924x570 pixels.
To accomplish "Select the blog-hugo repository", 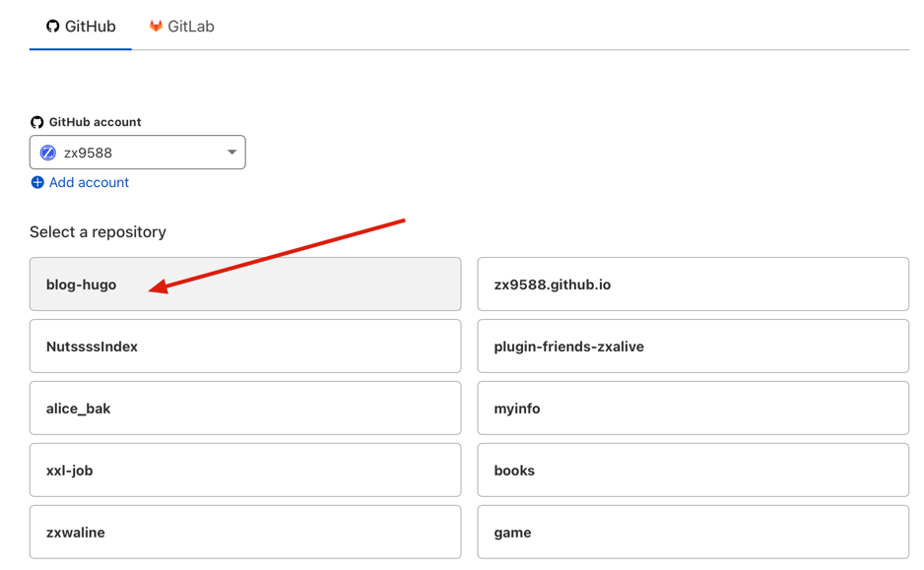I will [245, 285].
